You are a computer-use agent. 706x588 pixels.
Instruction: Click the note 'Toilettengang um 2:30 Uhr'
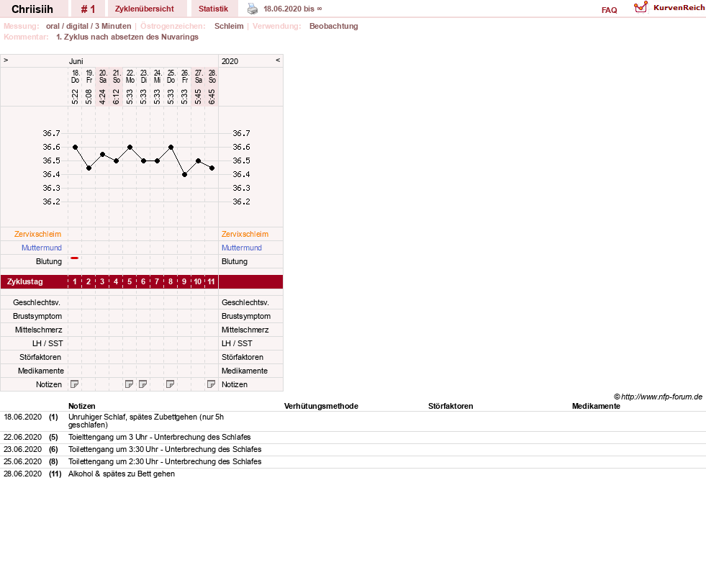click(165, 461)
